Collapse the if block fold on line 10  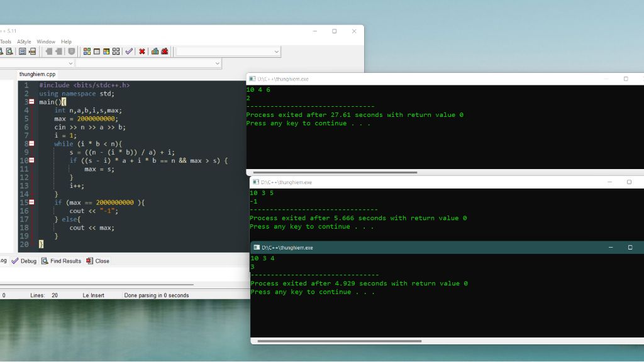tap(31, 160)
